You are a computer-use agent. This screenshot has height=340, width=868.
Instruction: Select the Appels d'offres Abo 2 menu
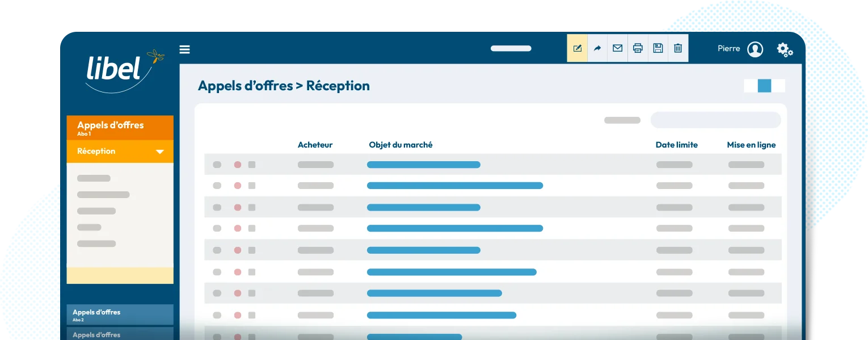[x=120, y=315]
